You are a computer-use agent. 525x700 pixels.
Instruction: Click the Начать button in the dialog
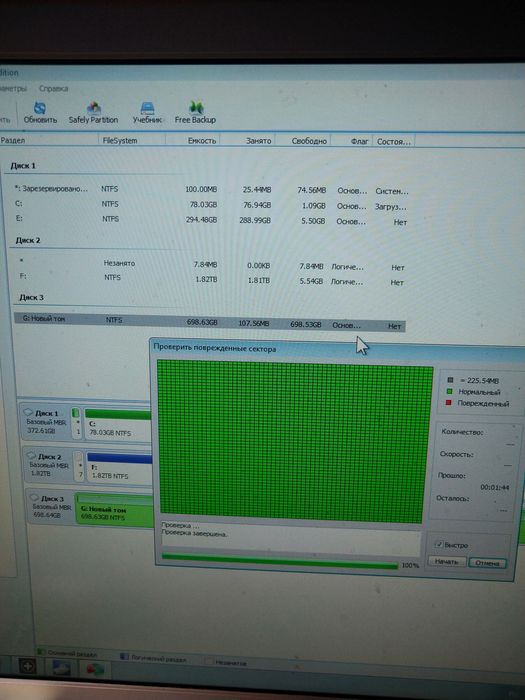[x=446, y=562]
